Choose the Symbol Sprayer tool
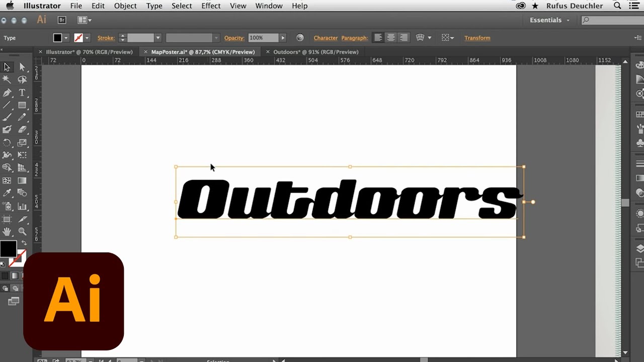644x362 pixels. 7,206
